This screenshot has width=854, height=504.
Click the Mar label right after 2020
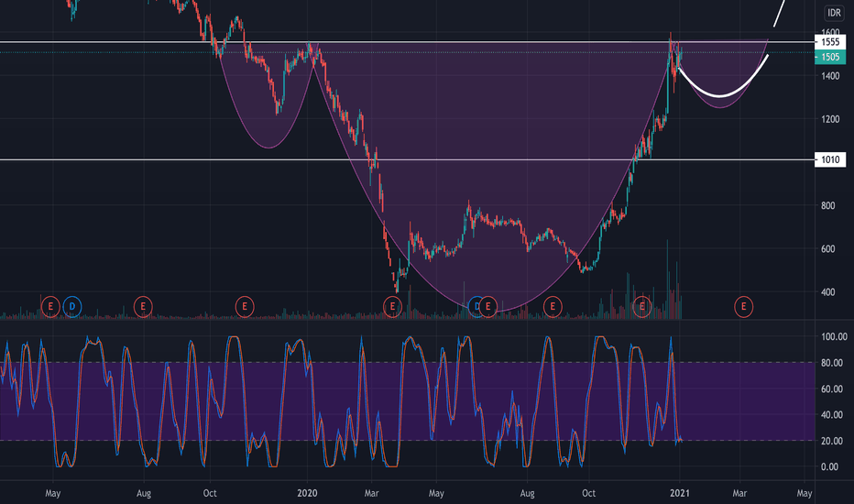pyautogui.click(x=371, y=493)
